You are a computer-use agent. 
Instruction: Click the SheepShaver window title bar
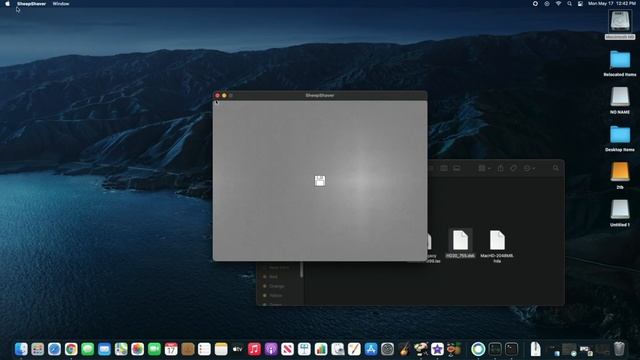tap(320, 95)
